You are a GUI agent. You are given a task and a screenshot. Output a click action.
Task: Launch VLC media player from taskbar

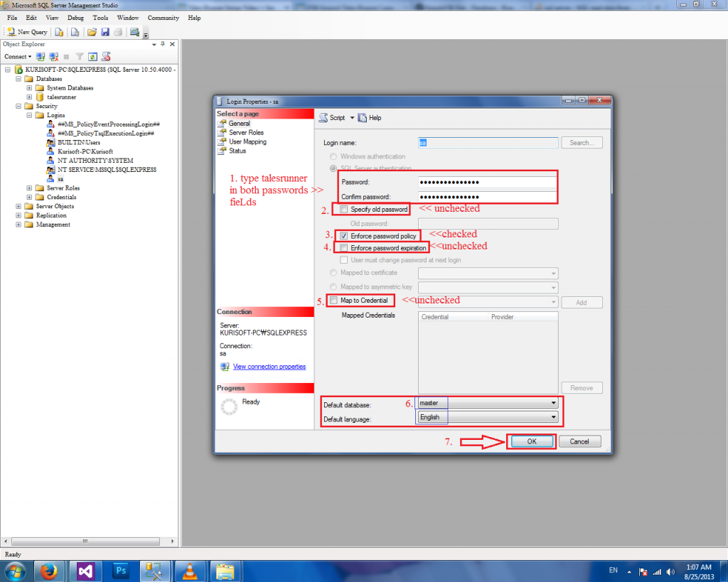click(189, 570)
